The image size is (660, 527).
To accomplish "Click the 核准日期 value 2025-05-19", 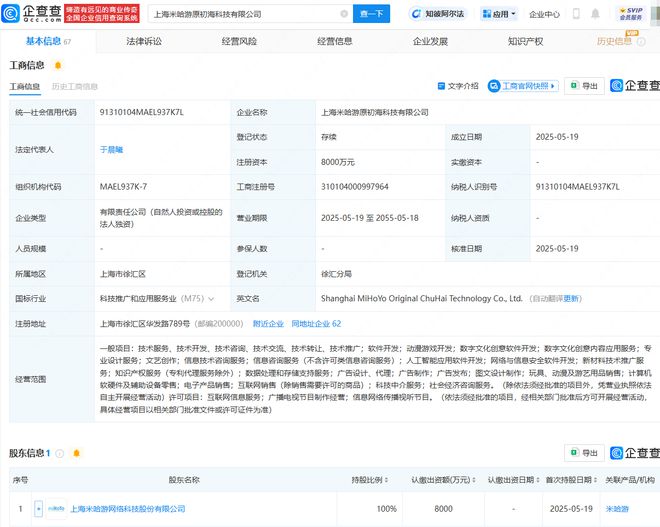I will click(557, 249).
